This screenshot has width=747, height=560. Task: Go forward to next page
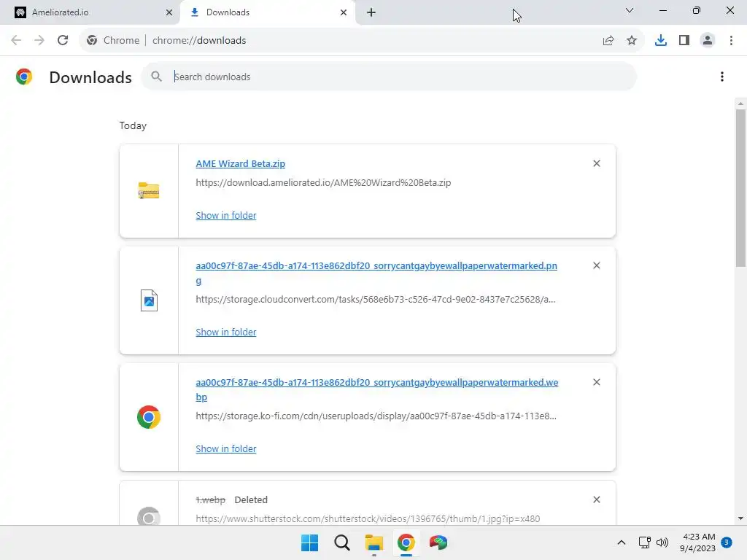(39, 40)
